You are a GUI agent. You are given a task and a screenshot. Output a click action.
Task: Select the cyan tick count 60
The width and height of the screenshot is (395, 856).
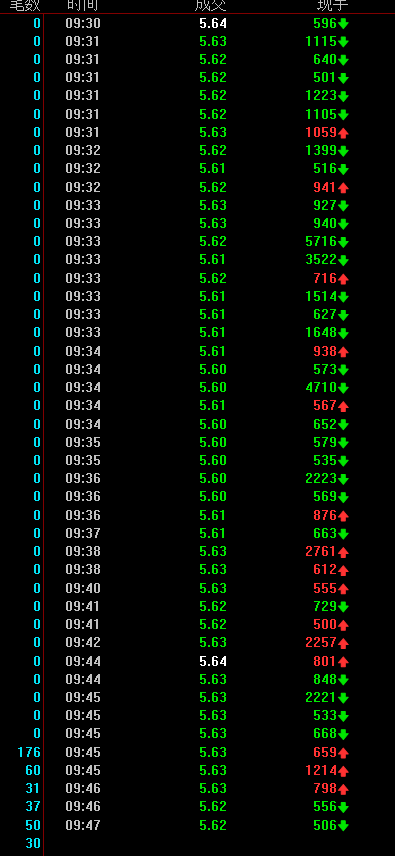[33, 770]
